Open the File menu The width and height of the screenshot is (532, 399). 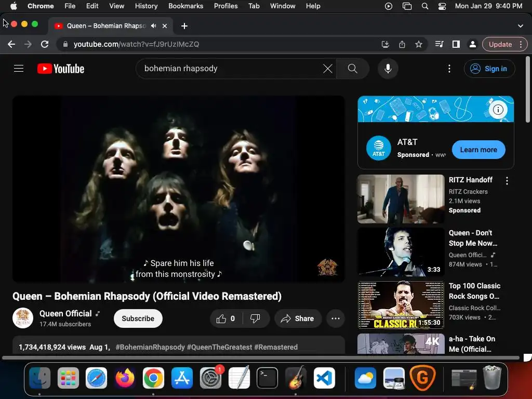(x=70, y=6)
